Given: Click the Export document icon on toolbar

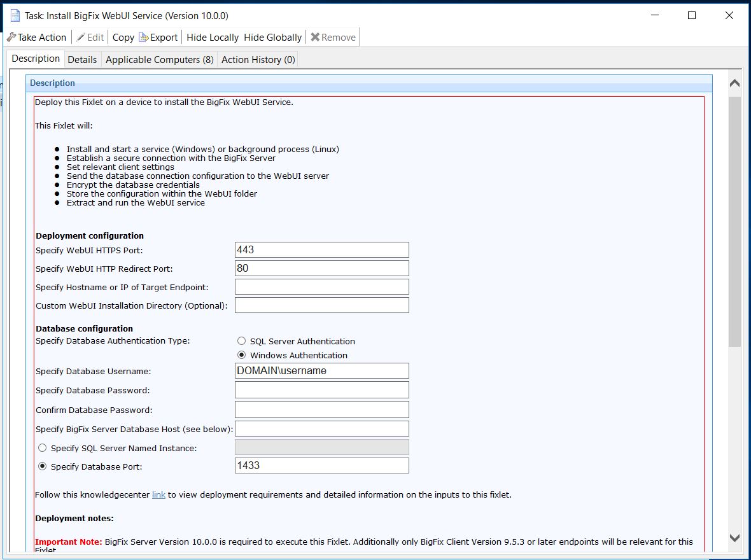Looking at the screenshot, I should (144, 37).
